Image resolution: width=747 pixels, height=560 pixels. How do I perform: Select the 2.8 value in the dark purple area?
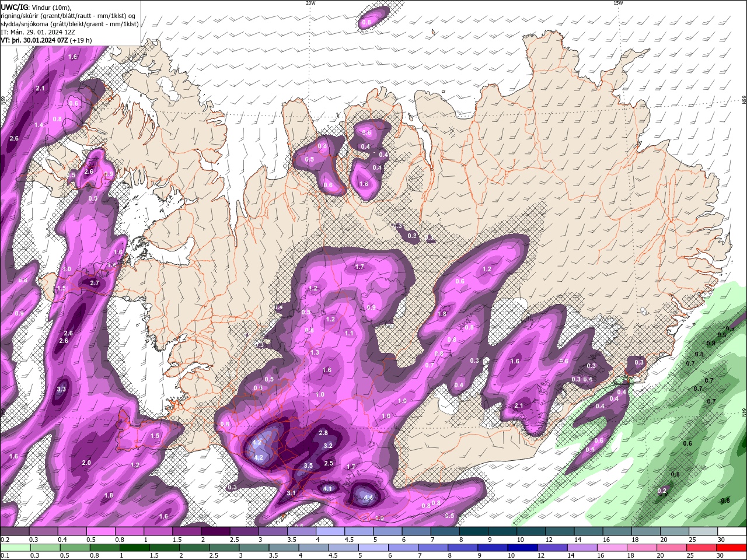tap(323, 433)
